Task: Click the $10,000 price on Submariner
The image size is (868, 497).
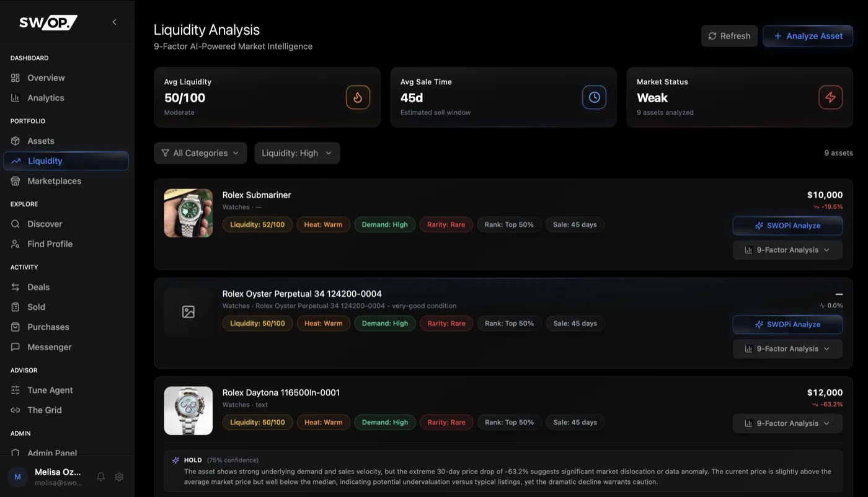Action: click(825, 195)
